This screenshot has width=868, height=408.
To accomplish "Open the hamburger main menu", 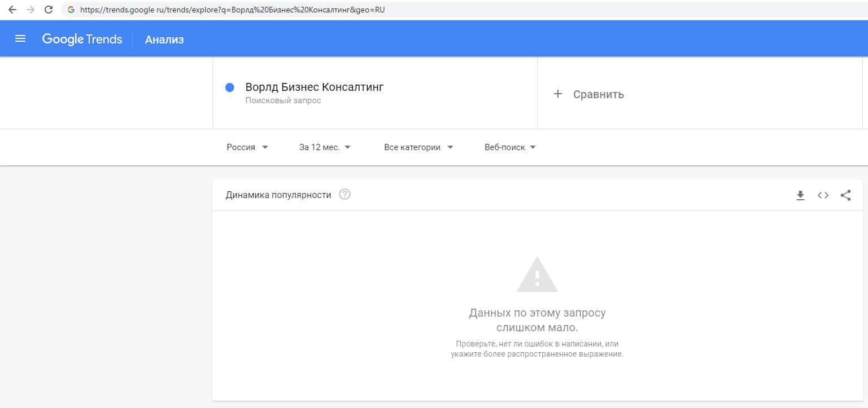I will [20, 39].
